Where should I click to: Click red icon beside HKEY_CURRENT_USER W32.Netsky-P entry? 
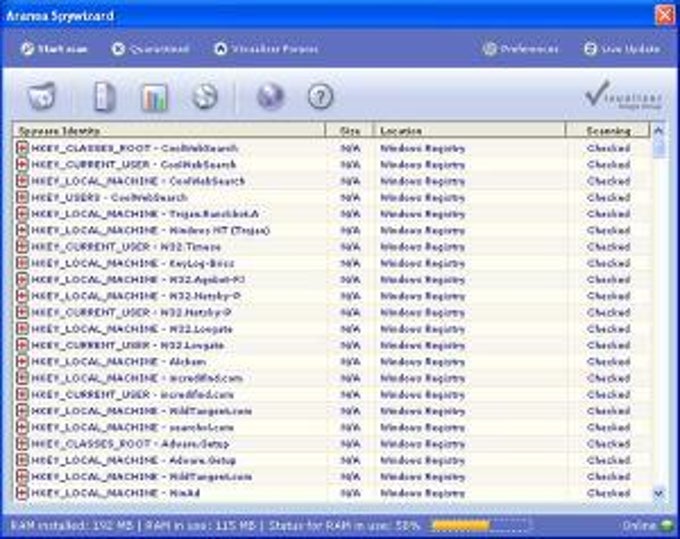(x=22, y=312)
